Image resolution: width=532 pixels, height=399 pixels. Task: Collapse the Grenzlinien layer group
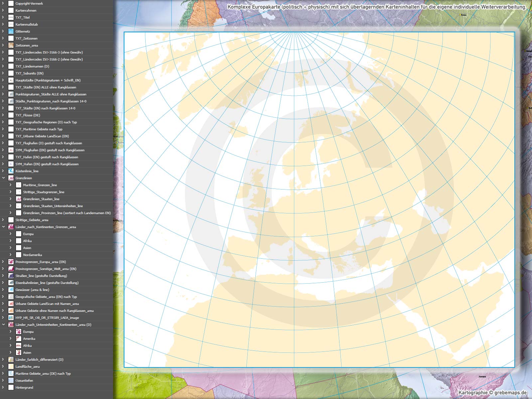click(3, 178)
